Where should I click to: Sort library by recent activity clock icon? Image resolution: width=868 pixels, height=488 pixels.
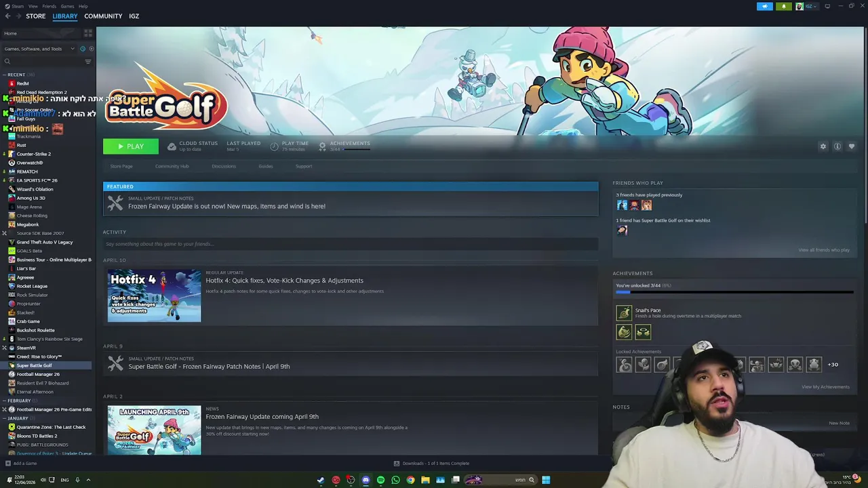coord(83,49)
